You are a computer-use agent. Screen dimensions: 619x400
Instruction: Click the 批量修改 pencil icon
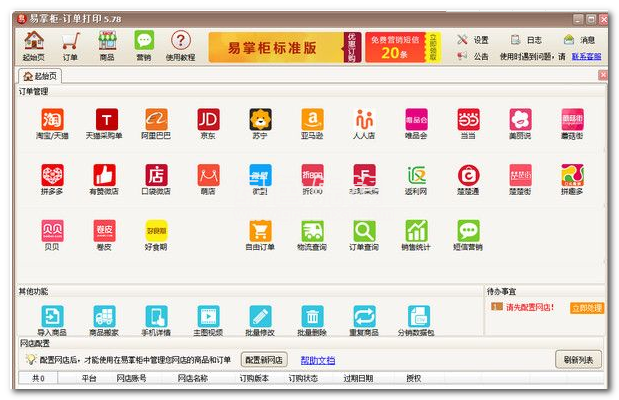coord(261,316)
